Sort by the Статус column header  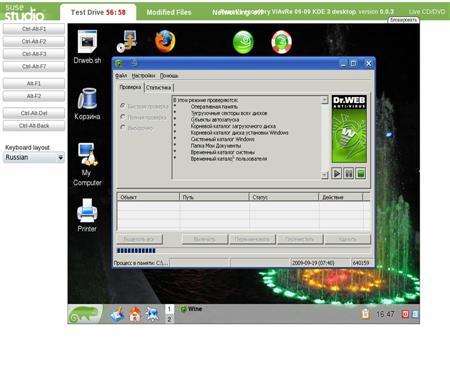284,197
